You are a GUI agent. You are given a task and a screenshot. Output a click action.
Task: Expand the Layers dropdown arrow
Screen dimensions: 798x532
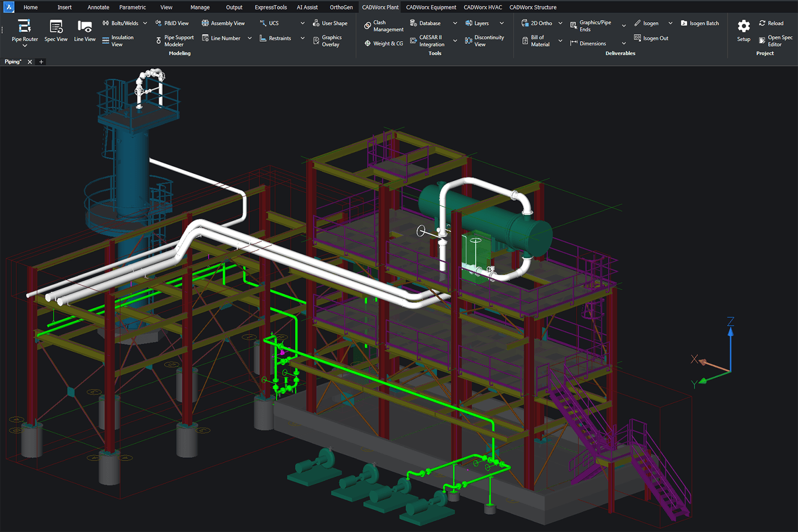502,23
